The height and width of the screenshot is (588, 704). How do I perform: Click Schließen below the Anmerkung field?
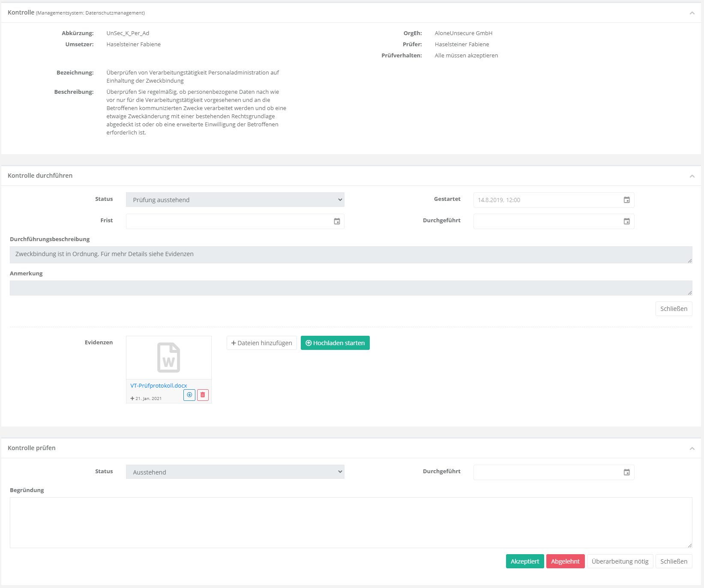tap(673, 309)
